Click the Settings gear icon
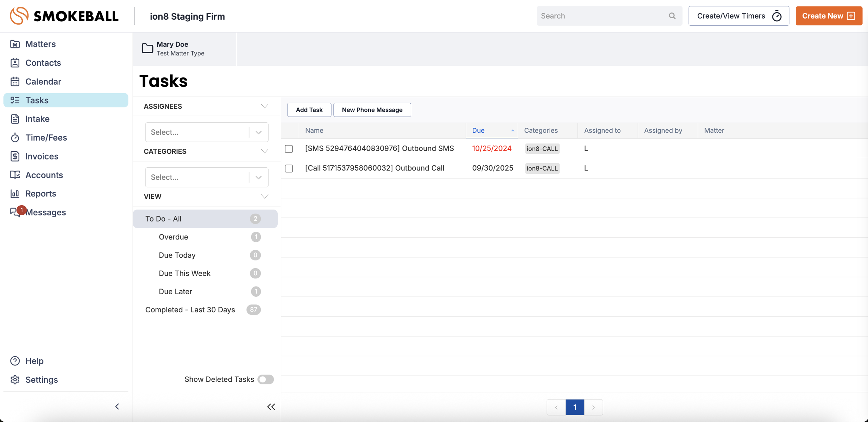The image size is (868, 422). [15, 380]
